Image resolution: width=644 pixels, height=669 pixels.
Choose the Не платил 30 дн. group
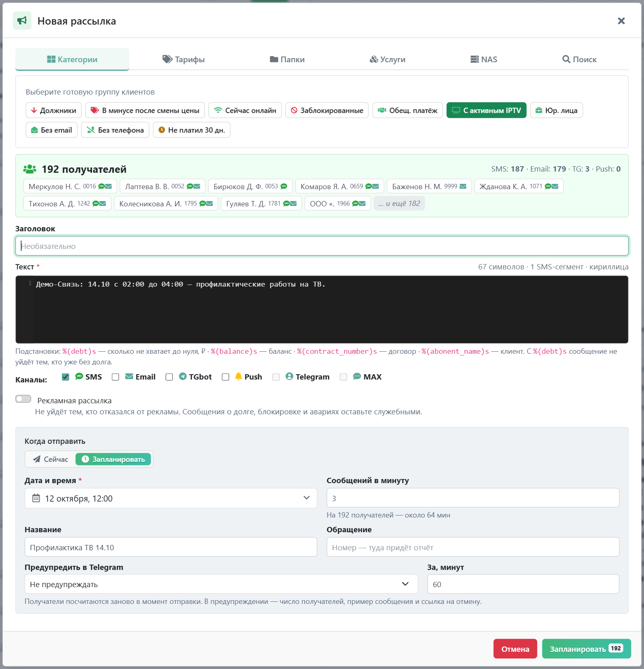[192, 130]
